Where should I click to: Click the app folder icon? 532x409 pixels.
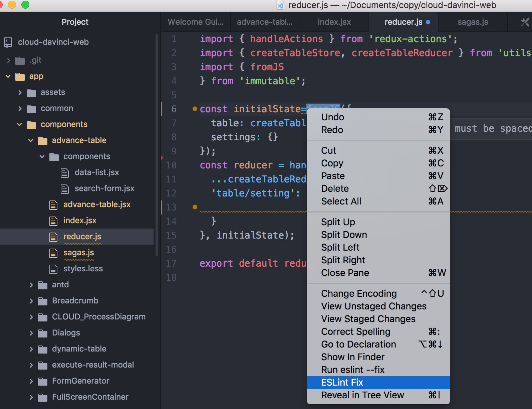click(x=20, y=77)
